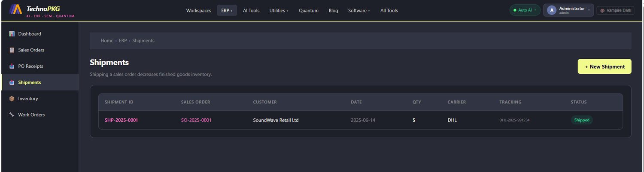Image resolution: width=644 pixels, height=172 pixels.
Task: Click ERP in the breadcrumb
Action: click(123, 41)
